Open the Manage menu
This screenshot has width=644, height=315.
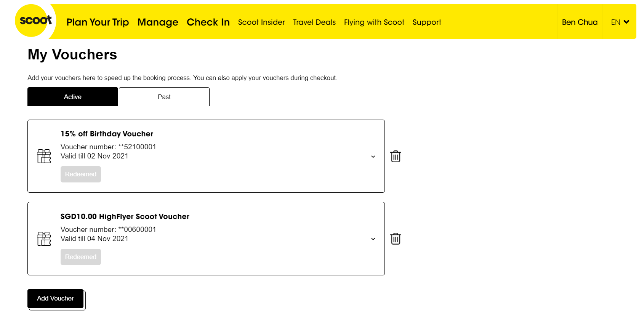158,22
